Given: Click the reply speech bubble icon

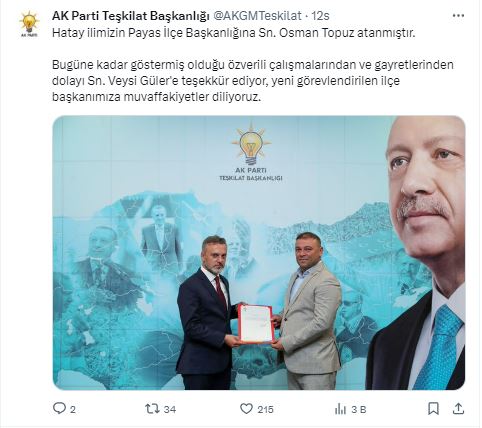Looking at the screenshot, I should click(x=59, y=408).
